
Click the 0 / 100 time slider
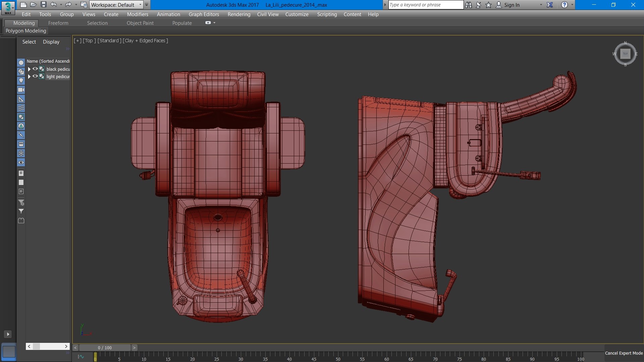pyautogui.click(x=105, y=348)
